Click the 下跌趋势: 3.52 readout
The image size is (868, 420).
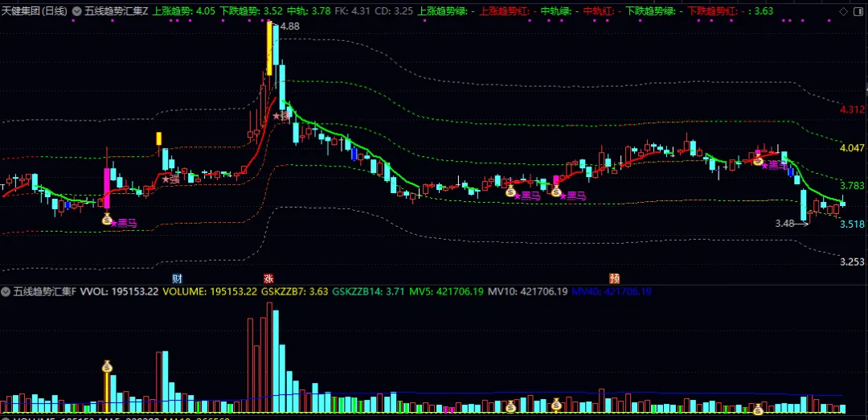pos(251,11)
